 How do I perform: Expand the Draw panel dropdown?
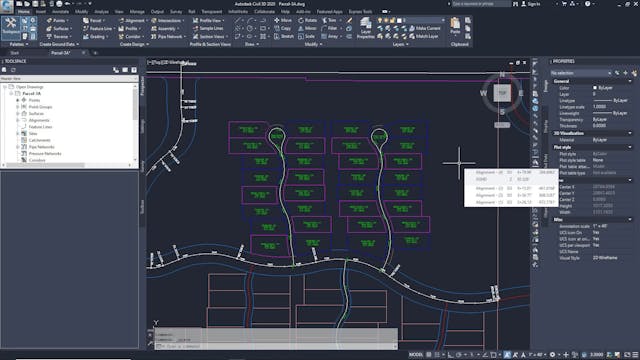[x=251, y=44]
